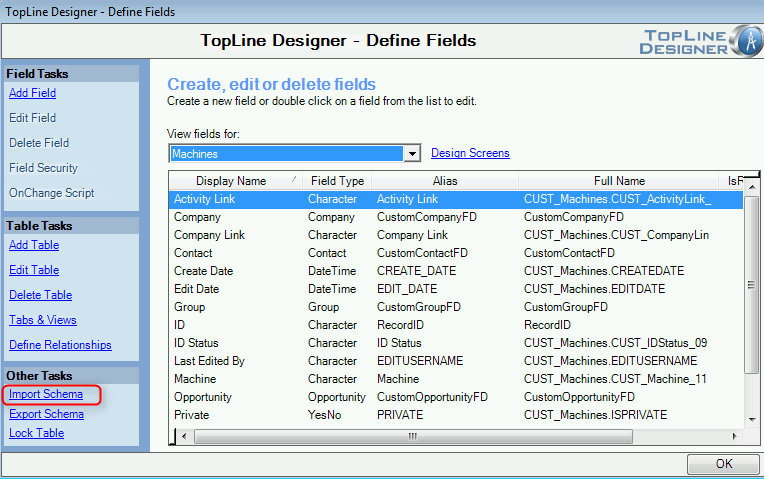Screen dimensions: 764x479
Task: Click CUST_Machines.EDITDATE full name cell
Action: (594, 289)
